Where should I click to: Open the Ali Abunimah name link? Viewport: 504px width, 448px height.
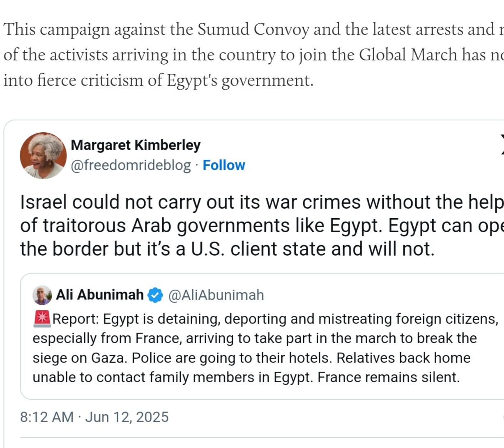coord(100,295)
